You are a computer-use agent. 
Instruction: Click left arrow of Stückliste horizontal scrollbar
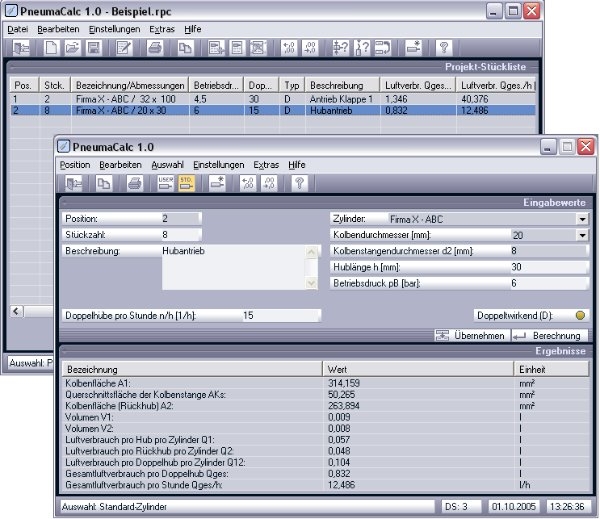point(15,312)
